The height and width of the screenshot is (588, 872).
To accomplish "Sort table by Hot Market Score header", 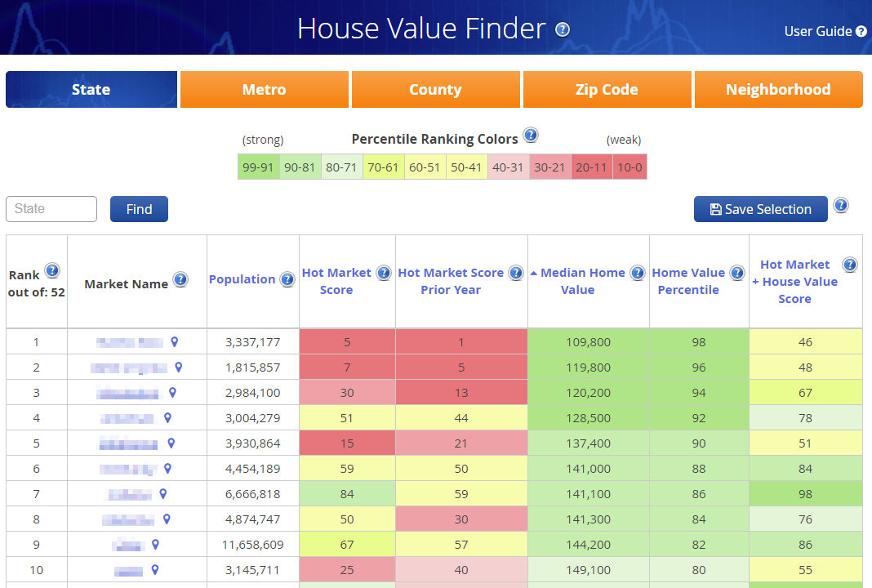I will 336,281.
